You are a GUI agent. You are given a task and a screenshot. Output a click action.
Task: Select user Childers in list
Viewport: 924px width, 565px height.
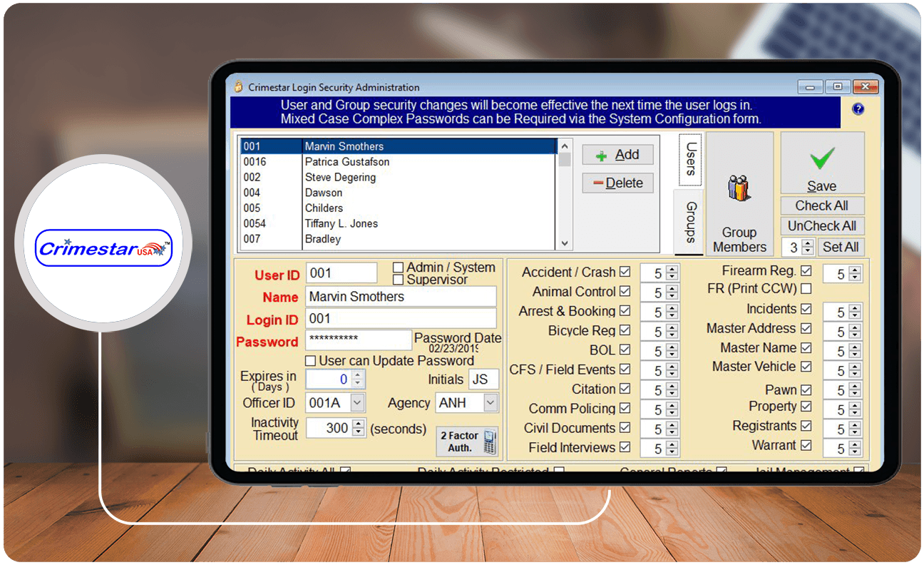398,208
